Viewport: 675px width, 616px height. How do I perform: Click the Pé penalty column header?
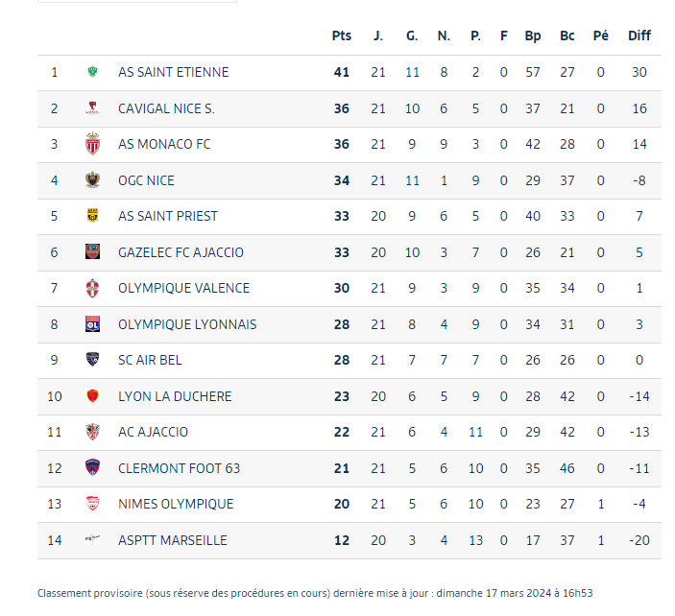(x=601, y=36)
